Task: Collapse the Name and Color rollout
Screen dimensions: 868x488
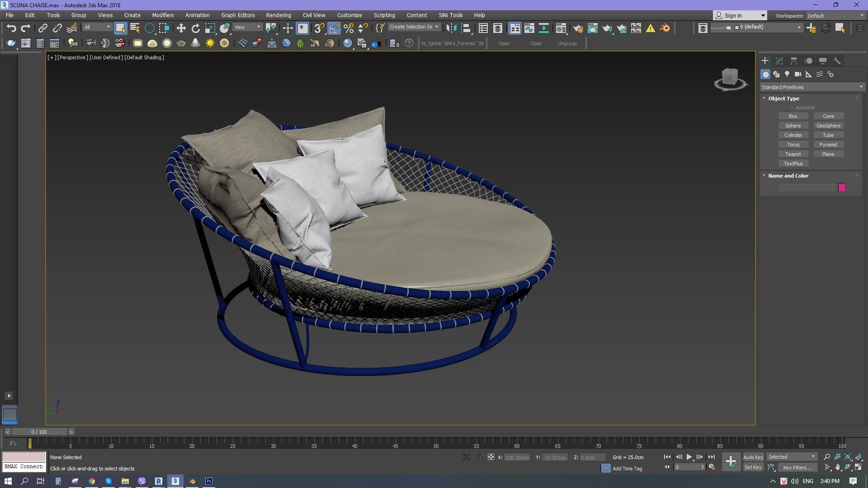Action: [x=764, y=176]
